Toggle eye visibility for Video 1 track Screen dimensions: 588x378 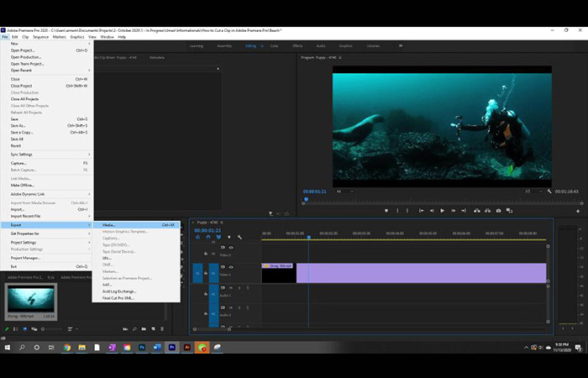click(231, 267)
